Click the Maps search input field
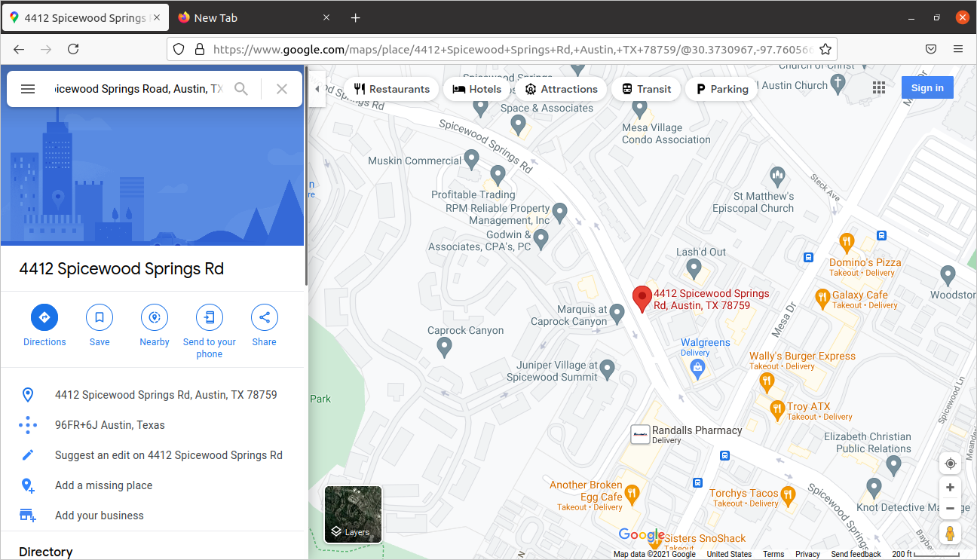This screenshot has width=977, height=560. pyautogui.click(x=139, y=89)
